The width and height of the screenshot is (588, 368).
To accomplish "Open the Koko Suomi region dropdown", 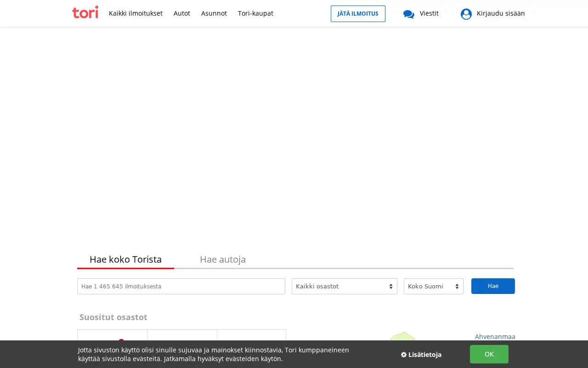I will point(434,286).
